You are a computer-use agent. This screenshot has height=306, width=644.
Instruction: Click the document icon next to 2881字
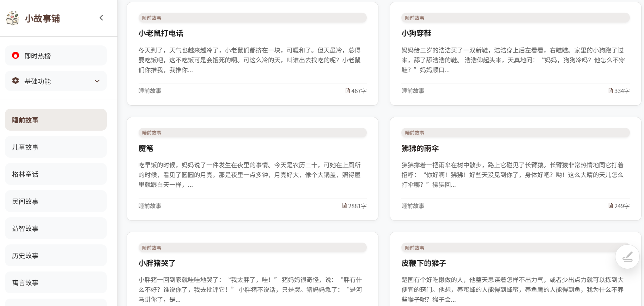coord(345,206)
